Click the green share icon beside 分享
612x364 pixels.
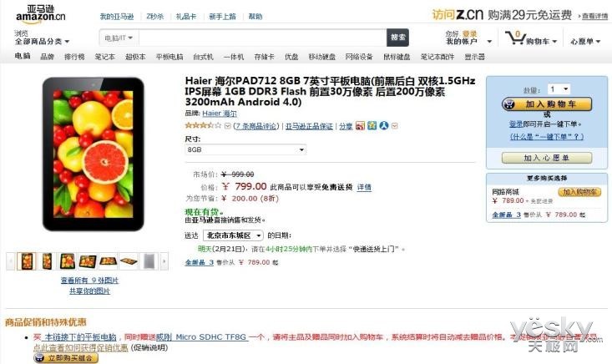(372, 125)
